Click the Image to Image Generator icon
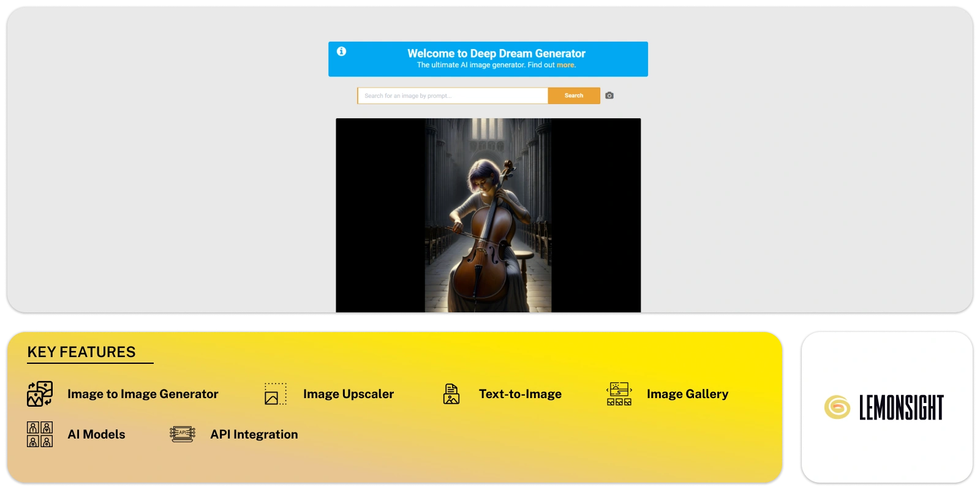The height and width of the screenshot is (490, 980). click(40, 394)
